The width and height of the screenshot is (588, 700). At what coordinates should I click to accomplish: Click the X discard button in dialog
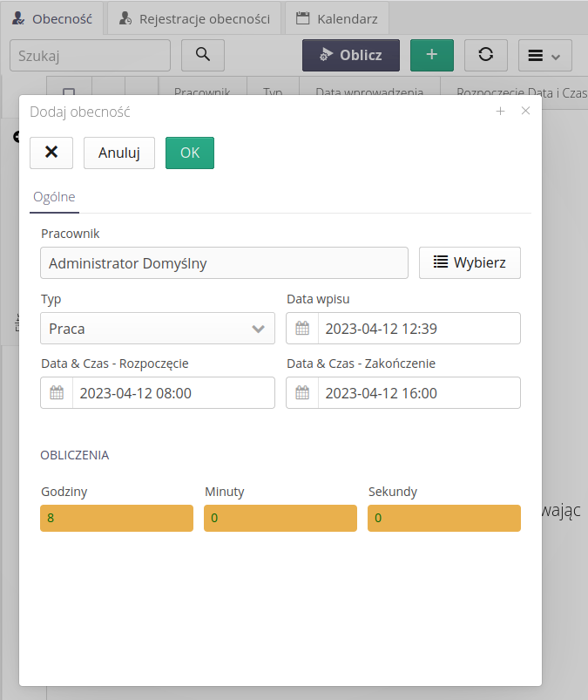[x=51, y=153]
